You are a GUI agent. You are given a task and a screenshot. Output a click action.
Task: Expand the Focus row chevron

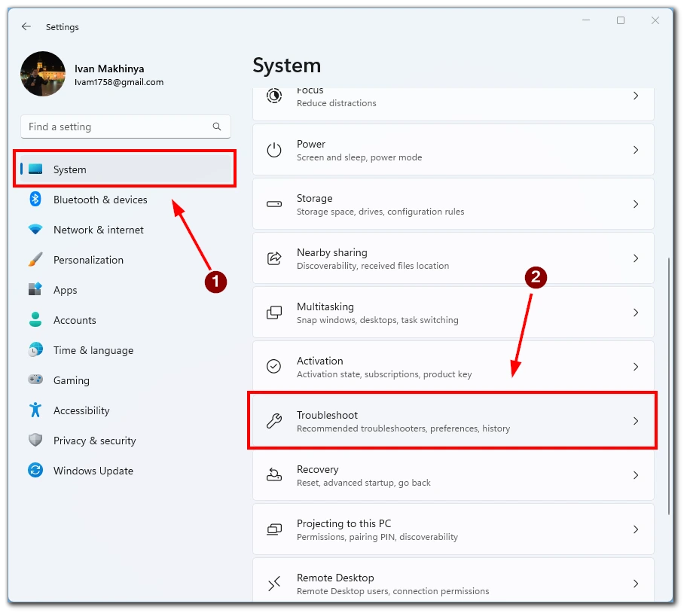tap(636, 96)
